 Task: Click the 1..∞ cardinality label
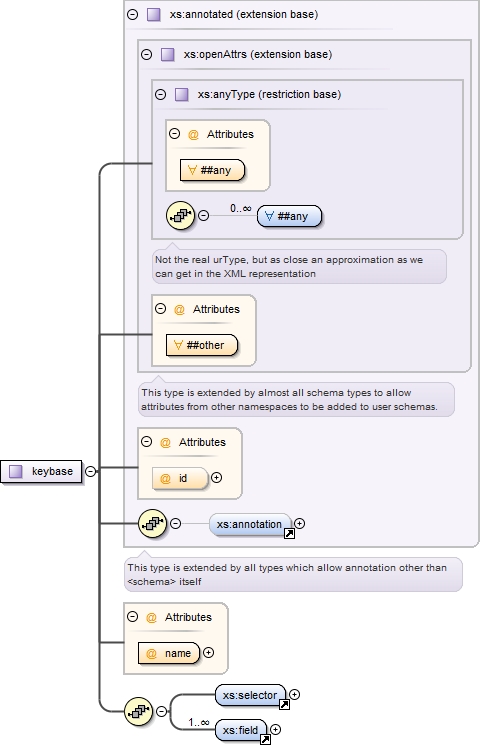[x=199, y=722]
